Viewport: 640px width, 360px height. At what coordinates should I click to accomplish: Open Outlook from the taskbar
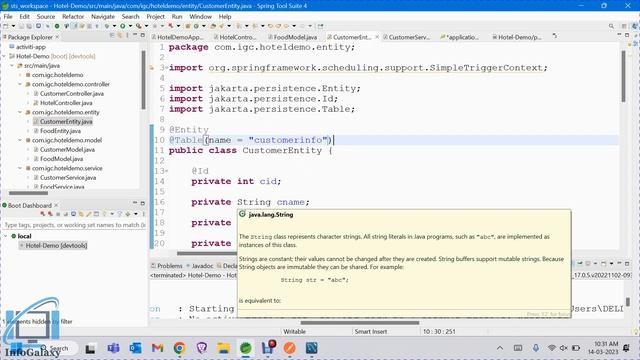[x=135, y=348]
